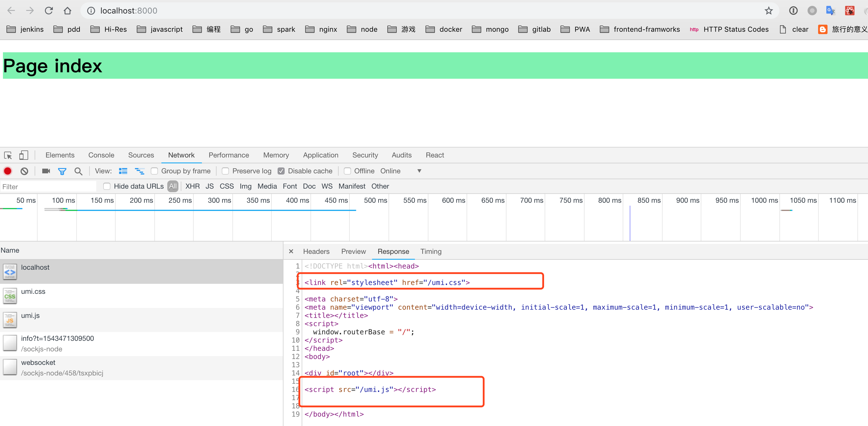Check the Offline checkbox

pos(347,171)
